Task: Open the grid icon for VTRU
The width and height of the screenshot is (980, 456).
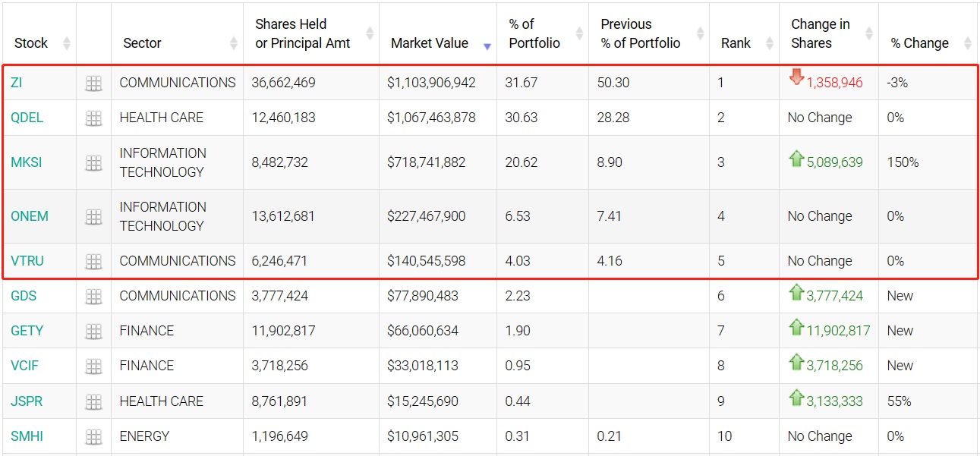Action: pyautogui.click(x=93, y=262)
